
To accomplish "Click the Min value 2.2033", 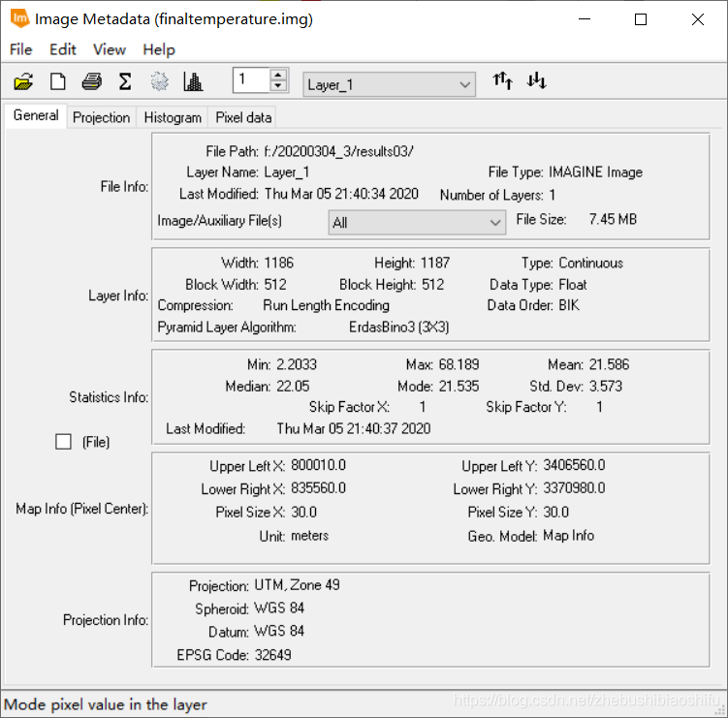I will point(297,364).
